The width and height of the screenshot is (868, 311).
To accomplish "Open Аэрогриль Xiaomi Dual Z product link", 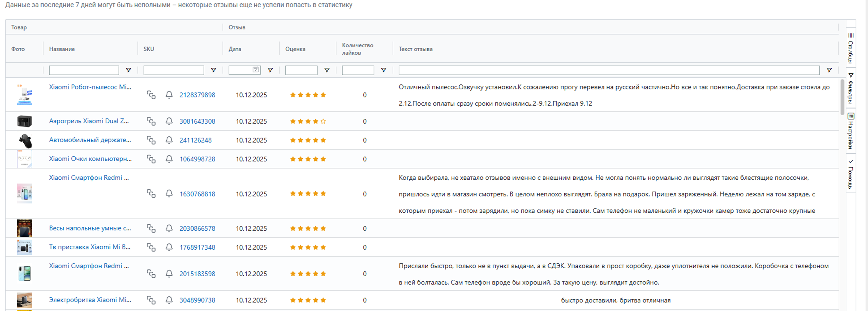I will [89, 121].
